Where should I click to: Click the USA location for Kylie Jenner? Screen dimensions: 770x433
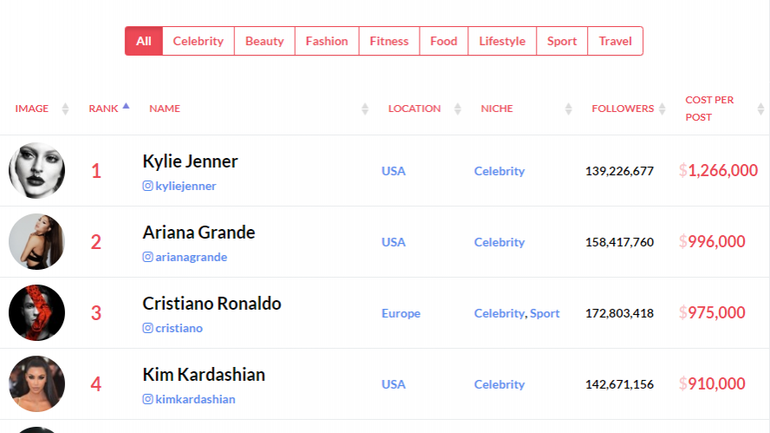coord(393,171)
